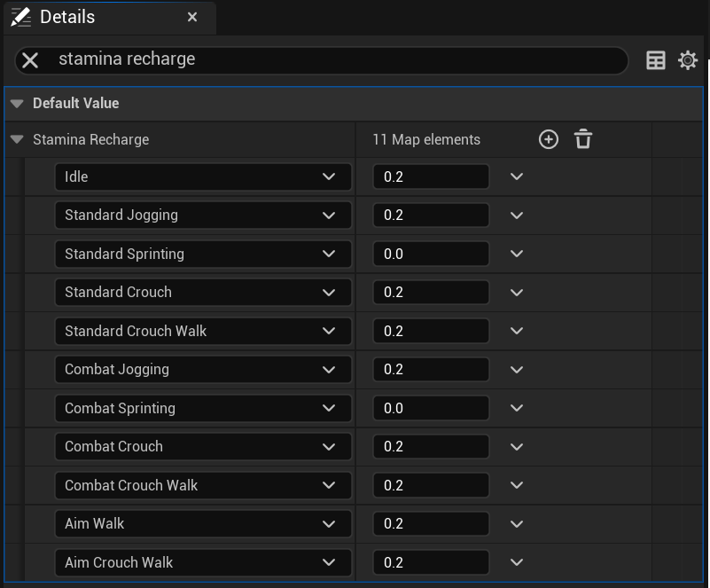Viewport: 710px width, 588px height.
Task: Click the stamina recharge search box
Action: click(x=337, y=60)
